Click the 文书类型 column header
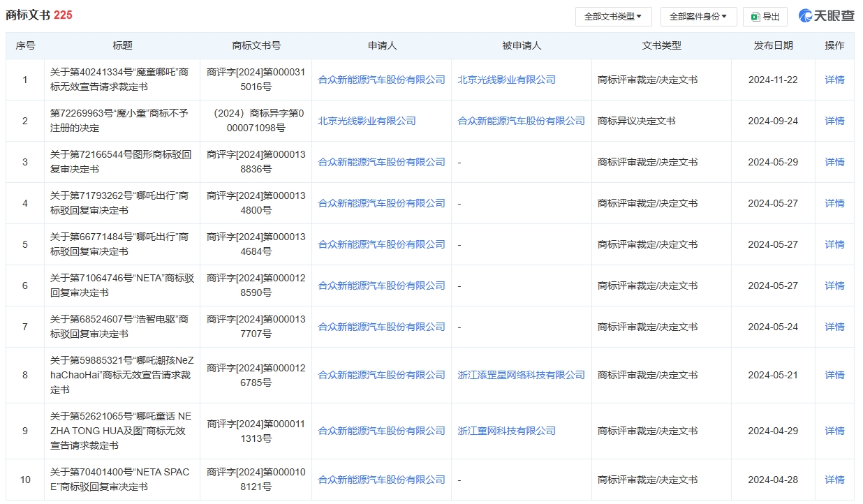This screenshot has height=504, width=863. (x=661, y=45)
